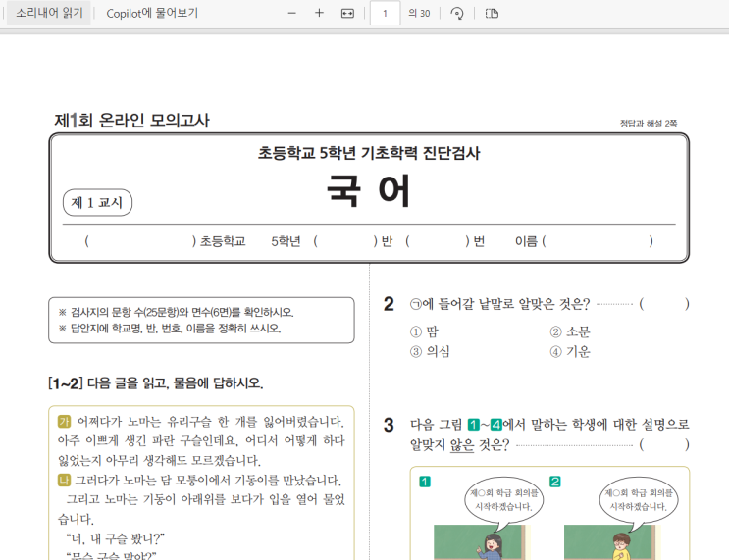Image resolution: width=729 pixels, height=560 pixels.
Task: Select '정답과 해설 2쪽' text
Action: 649,124
